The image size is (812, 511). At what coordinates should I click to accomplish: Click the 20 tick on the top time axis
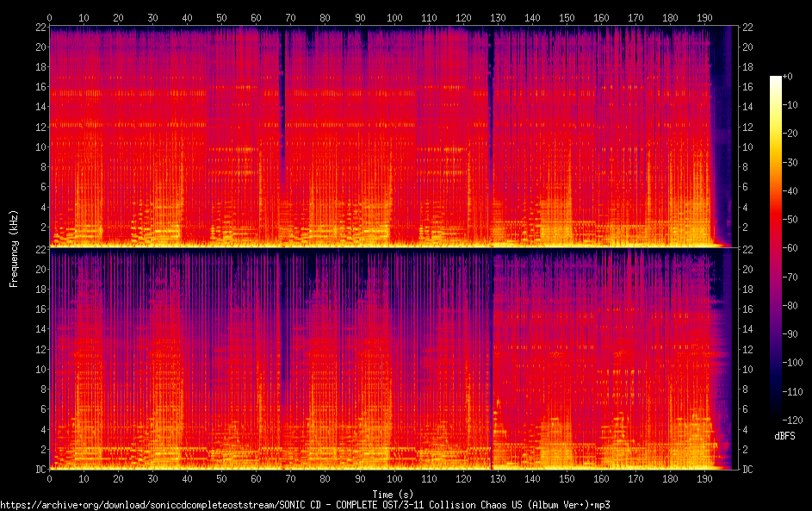[118, 17]
